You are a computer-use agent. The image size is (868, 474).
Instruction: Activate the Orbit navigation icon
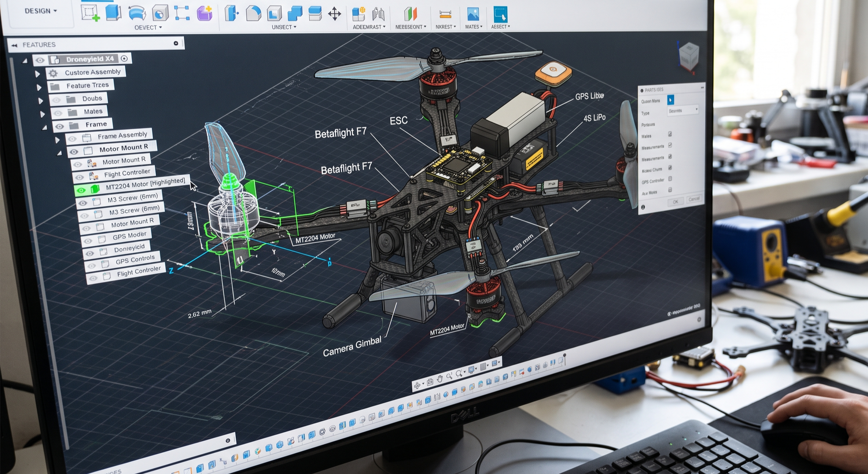click(417, 385)
